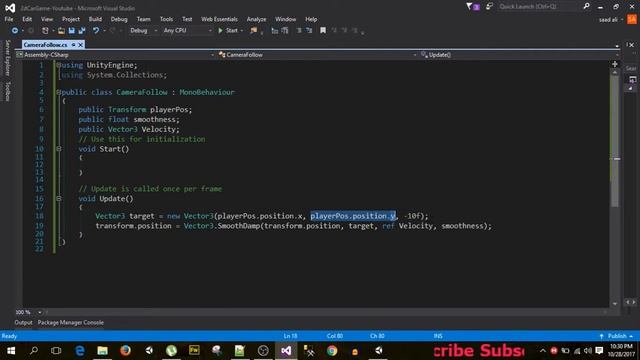The width and height of the screenshot is (640, 360).
Task: Open the Web Essentials menu
Action: [x=219, y=19]
